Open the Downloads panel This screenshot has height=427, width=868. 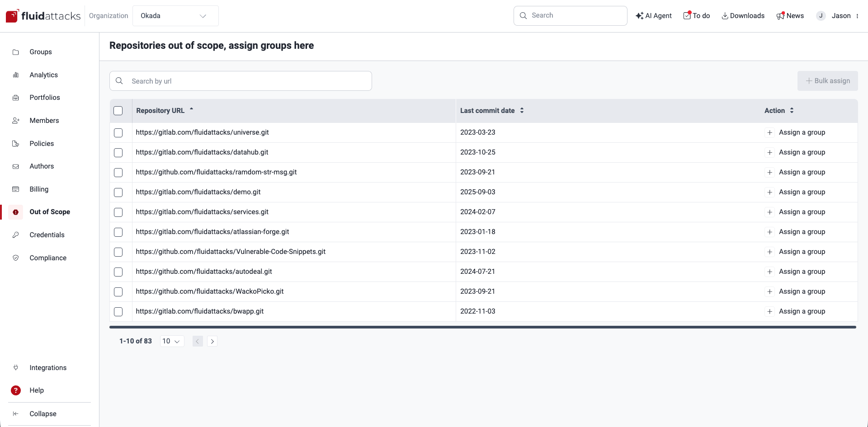743,15
